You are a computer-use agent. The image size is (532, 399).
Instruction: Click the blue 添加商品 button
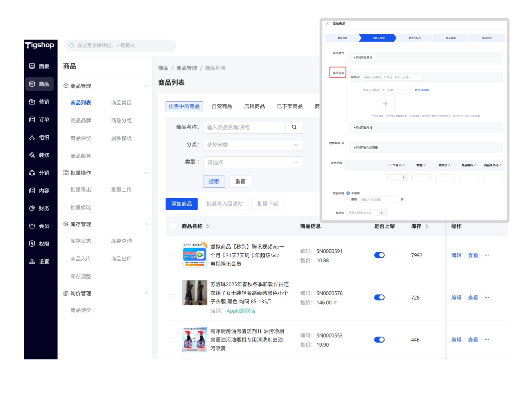coord(182,204)
